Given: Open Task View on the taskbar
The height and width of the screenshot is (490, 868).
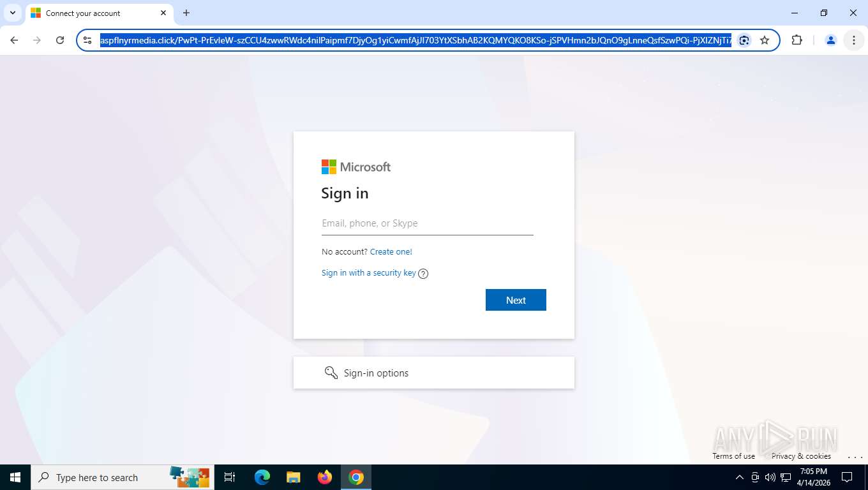Looking at the screenshot, I should coord(230,477).
